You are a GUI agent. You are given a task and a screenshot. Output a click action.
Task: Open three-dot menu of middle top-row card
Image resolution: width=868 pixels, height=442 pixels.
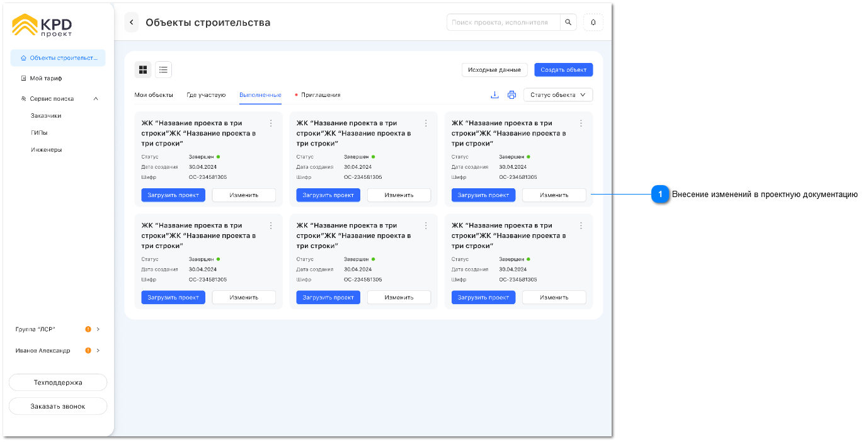(426, 123)
